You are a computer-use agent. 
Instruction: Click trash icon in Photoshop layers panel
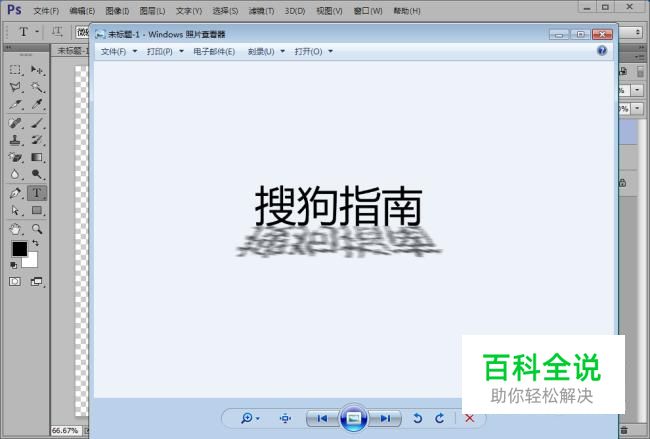coord(624,430)
